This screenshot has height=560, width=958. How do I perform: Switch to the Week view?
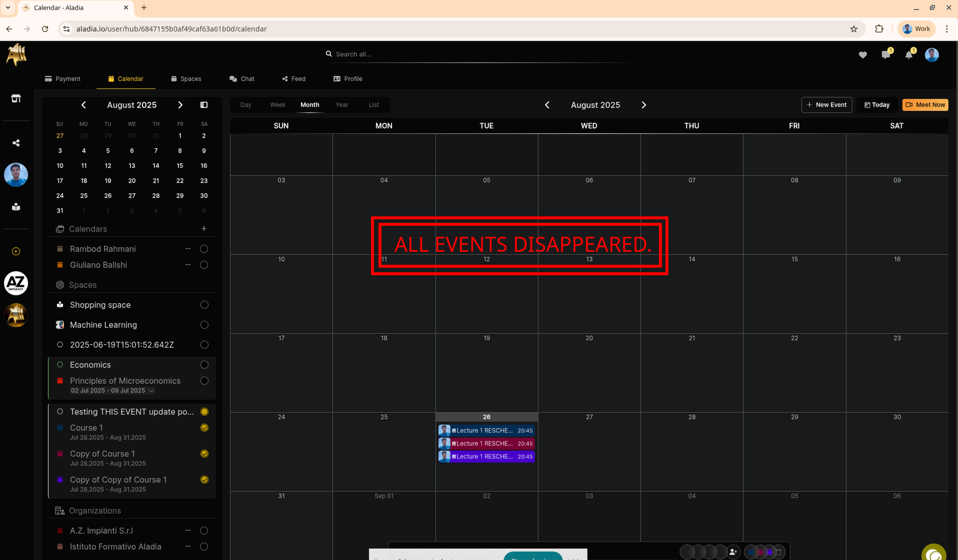click(278, 105)
